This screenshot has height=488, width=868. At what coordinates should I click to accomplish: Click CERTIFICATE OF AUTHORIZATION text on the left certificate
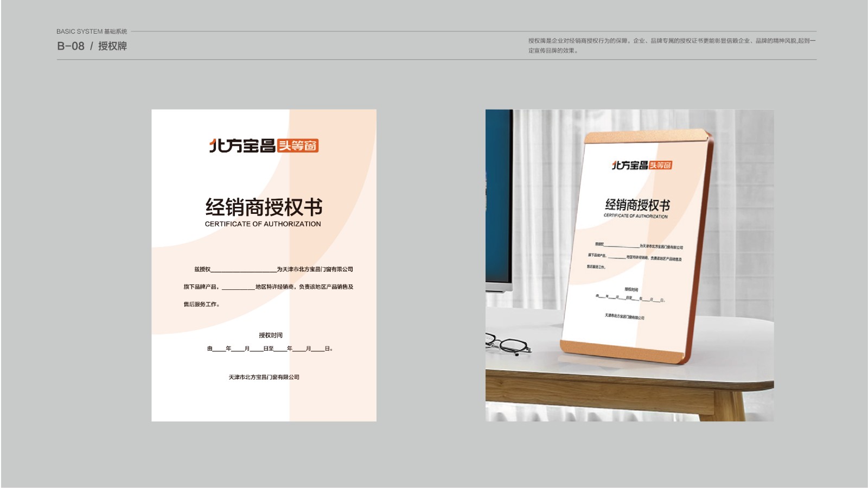263,224
